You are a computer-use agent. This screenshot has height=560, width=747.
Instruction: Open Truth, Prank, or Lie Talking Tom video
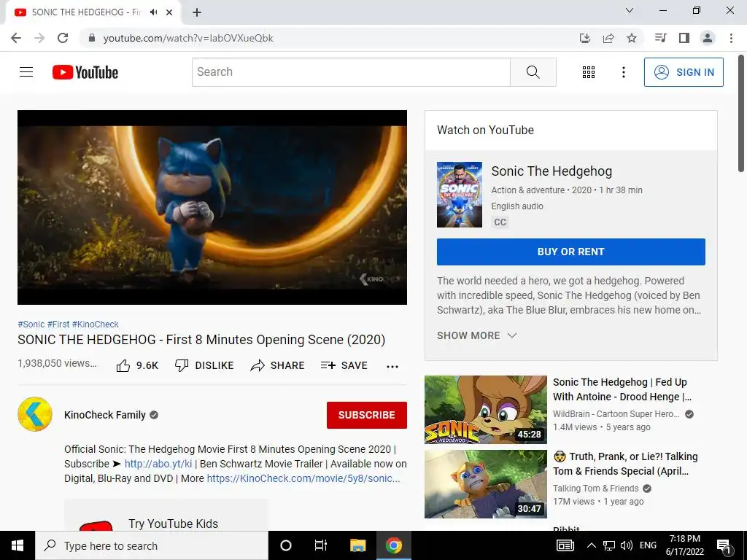(x=625, y=464)
